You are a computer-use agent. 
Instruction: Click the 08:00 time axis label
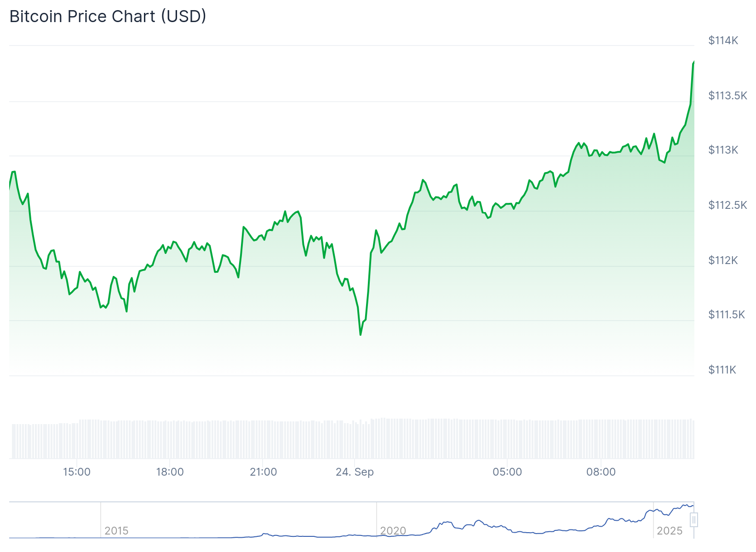(x=601, y=472)
